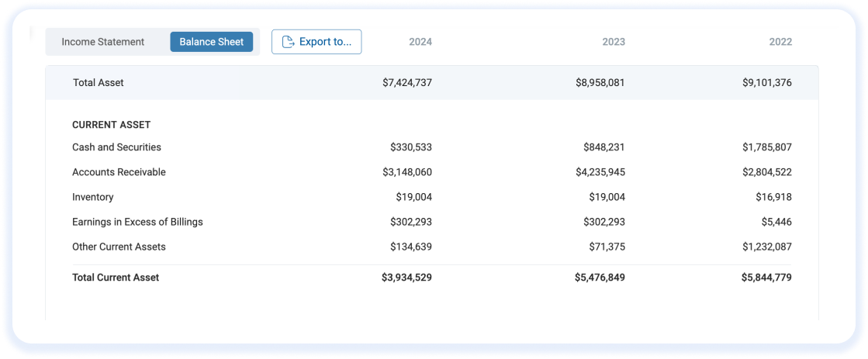Click the 2024 column header
Image resolution: width=868 pixels, height=359 pixels.
tap(420, 42)
